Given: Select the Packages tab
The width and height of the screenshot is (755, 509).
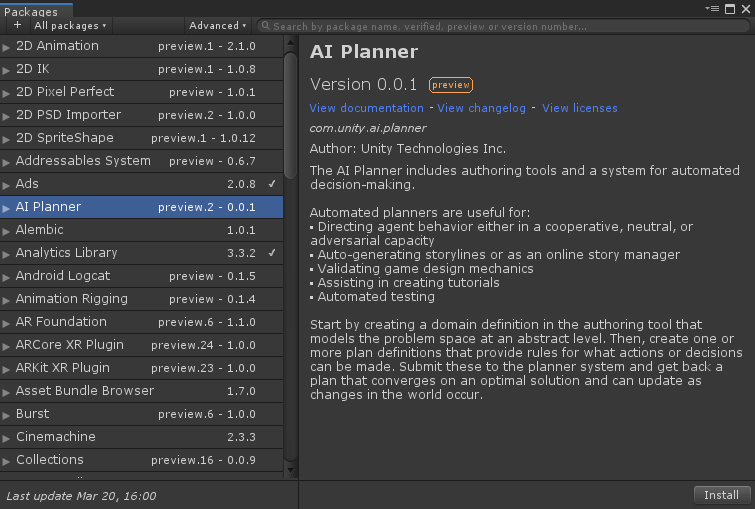Looking at the screenshot, I should [37, 11].
